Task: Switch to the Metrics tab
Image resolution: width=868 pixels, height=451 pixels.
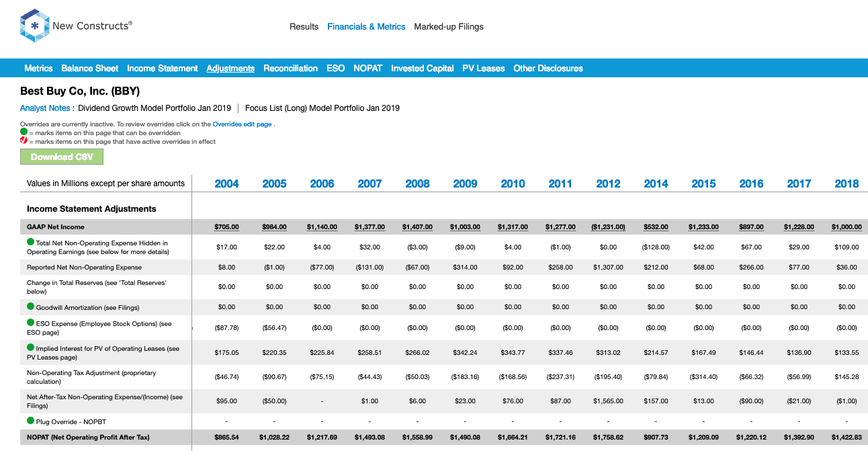Action: tap(38, 68)
